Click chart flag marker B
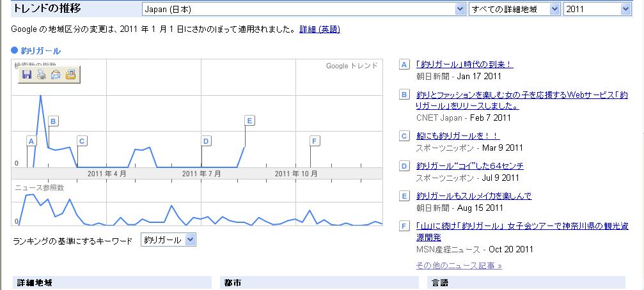 pos(53,121)
